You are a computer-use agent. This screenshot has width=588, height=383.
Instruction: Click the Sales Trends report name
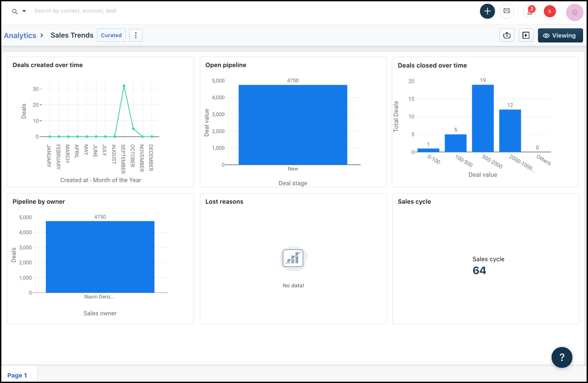(x=72, y=35)
